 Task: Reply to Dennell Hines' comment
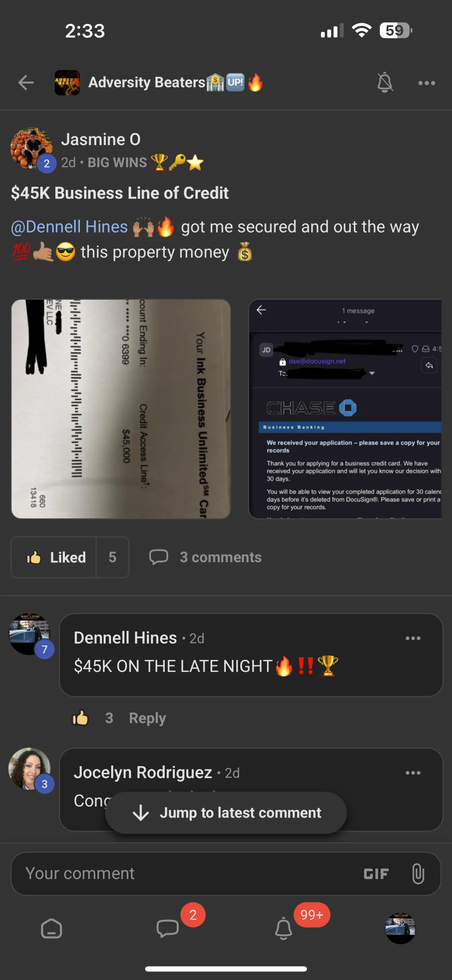(148, 718)
